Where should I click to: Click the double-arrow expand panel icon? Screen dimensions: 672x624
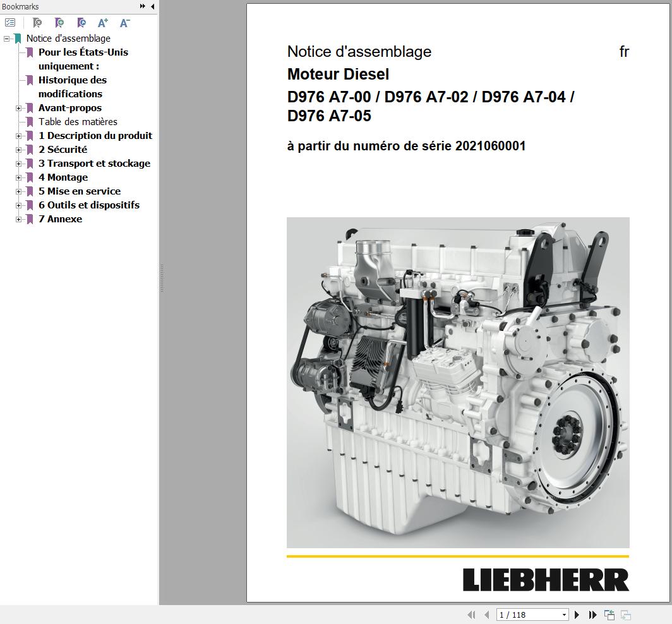click(143, 6)
